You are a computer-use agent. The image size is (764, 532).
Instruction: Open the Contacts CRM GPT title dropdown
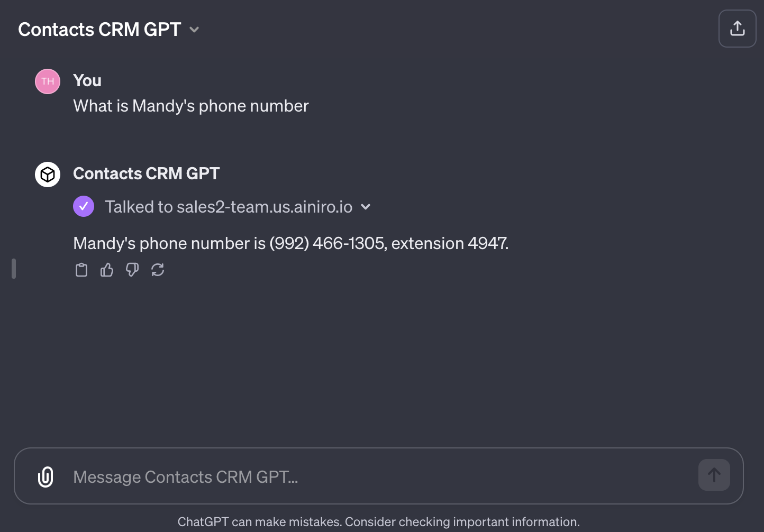coord(194,30)
